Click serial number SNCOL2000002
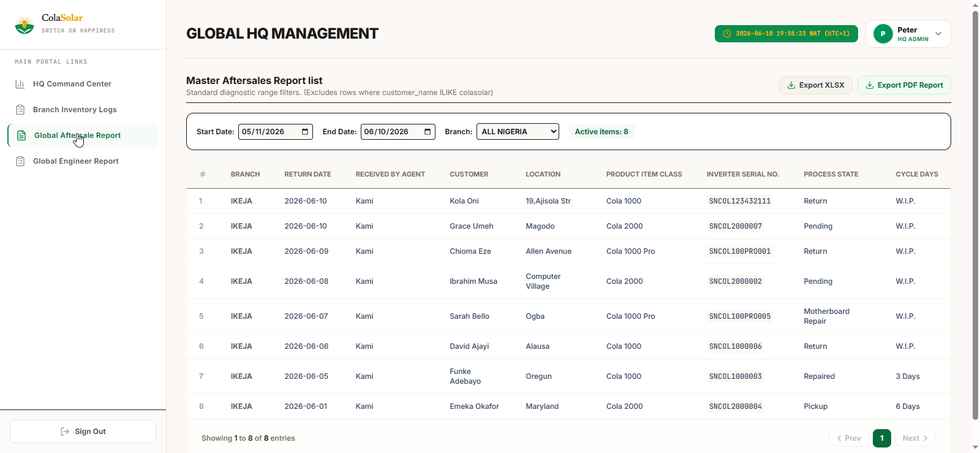980x453 pixels. 736,281
